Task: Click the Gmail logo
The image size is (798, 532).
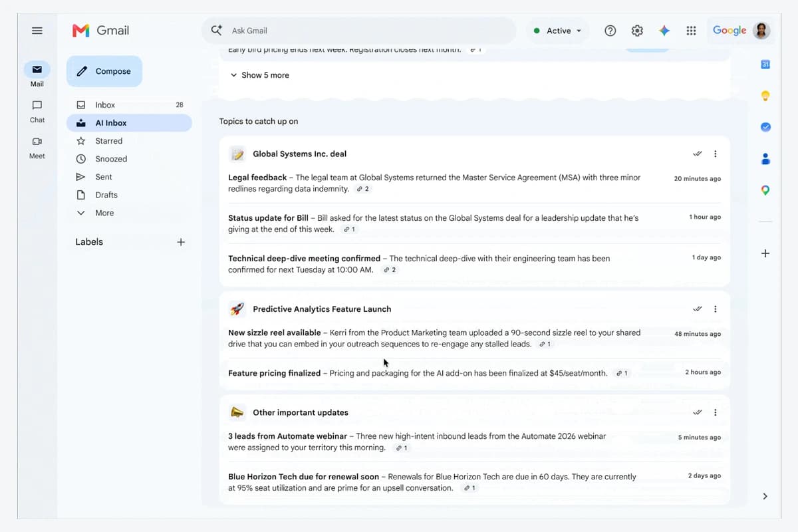Action: [101, 31]
